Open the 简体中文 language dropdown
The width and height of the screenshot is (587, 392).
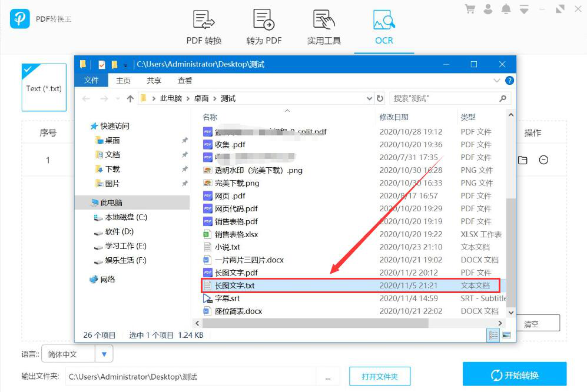[104, 354]
